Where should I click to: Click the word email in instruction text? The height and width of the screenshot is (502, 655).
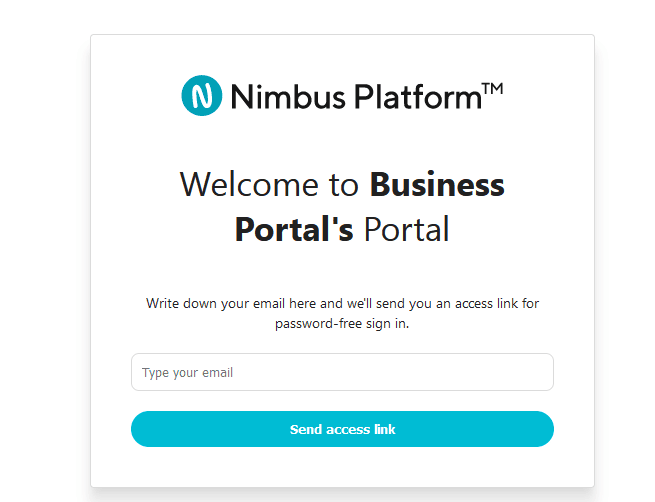pos(269,303)
